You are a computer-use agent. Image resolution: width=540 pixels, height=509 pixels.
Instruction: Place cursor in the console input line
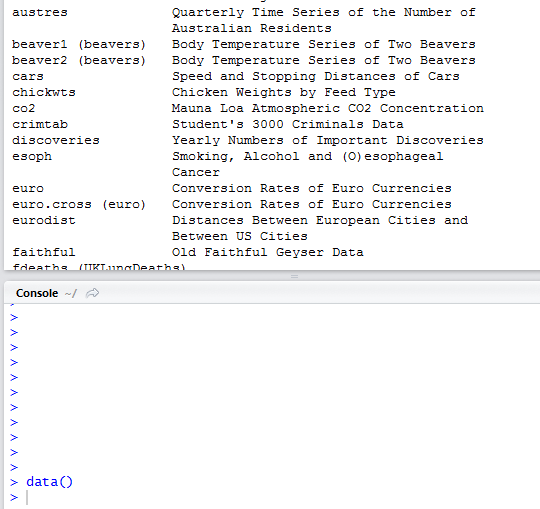pos(276,497)
